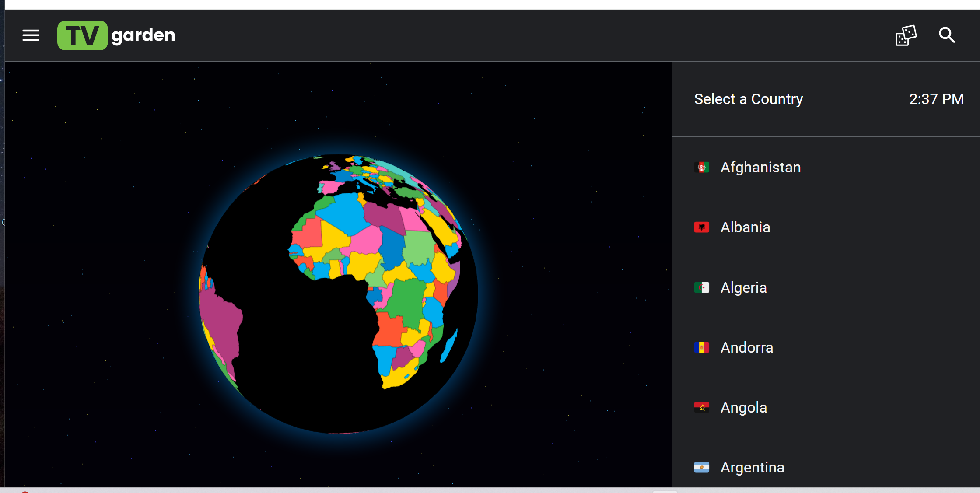Screen dimensions: 980x493
Task: Open Argentina's channel list
Action: 752,467
